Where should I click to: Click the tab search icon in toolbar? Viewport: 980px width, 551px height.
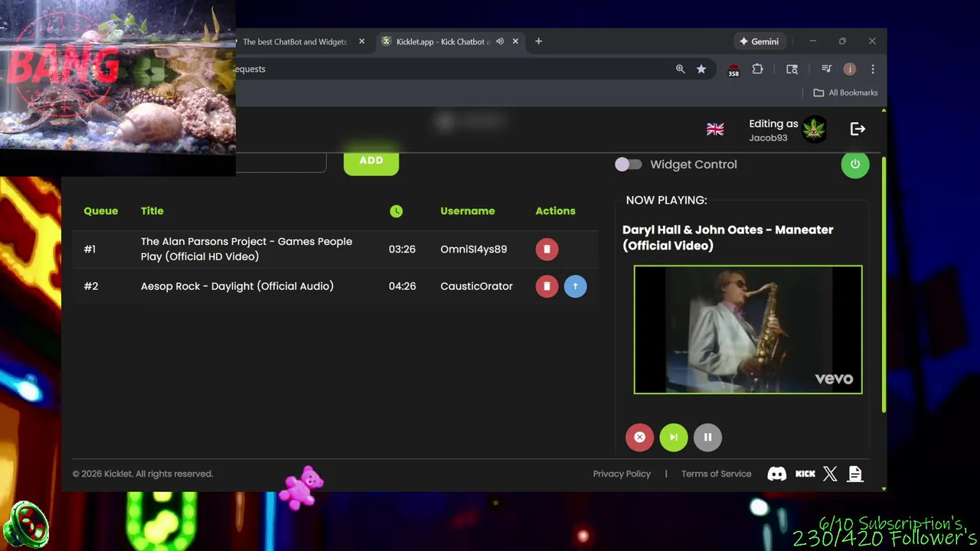coord(792,69)
